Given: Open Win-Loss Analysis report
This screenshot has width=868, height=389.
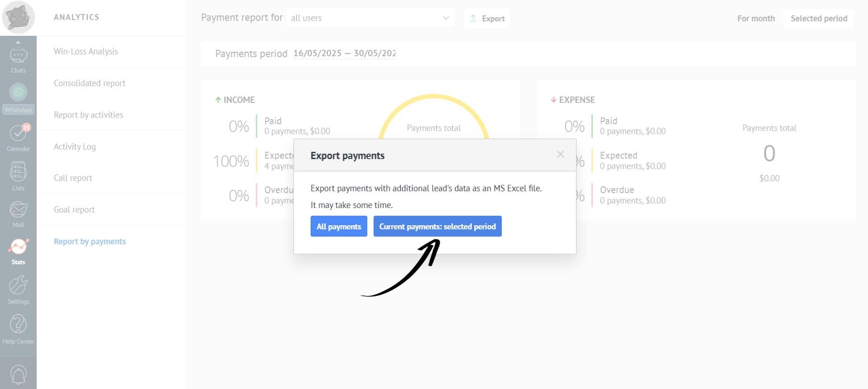Looking at the screenshot, I should click(x=86, y=52).
